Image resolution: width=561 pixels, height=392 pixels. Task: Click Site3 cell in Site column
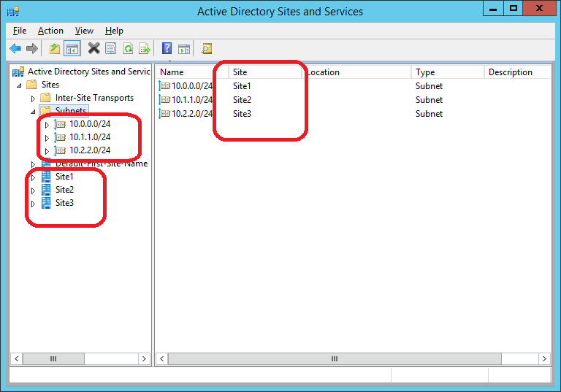[242, 114]
